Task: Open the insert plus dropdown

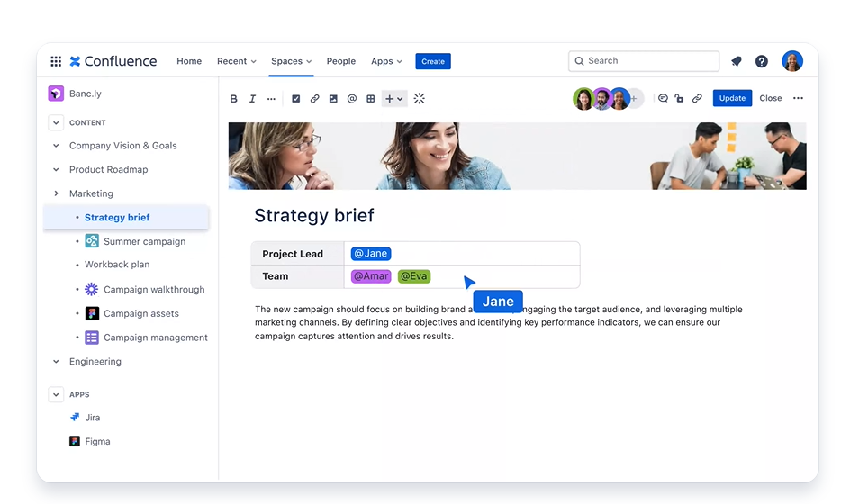Action: [393, 99]
